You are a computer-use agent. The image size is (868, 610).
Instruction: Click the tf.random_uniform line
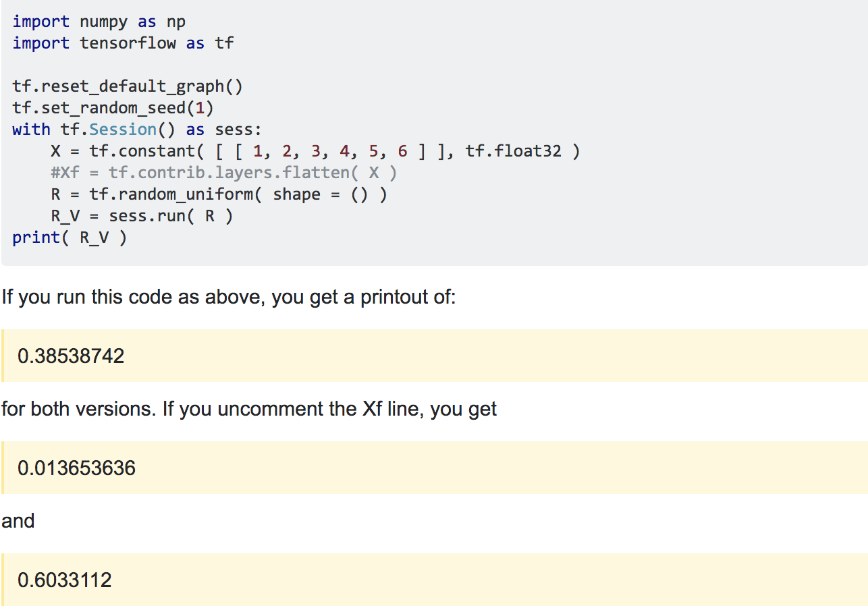click(x=219, y=194)
